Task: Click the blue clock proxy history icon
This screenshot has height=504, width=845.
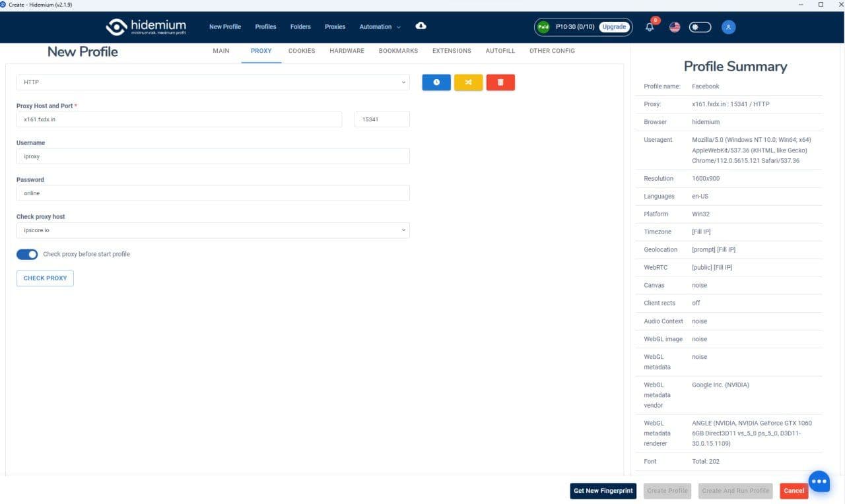Action: (x=436, y=82)
